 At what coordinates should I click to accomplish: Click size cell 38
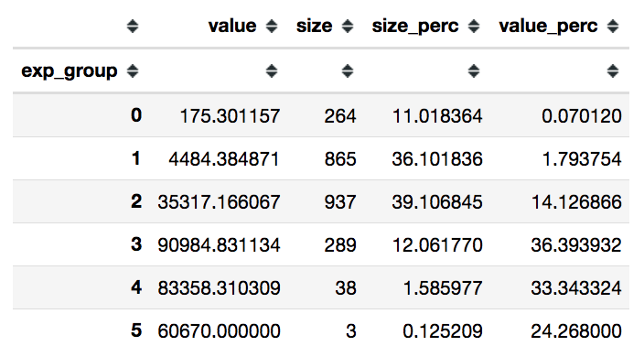point(346,288)
